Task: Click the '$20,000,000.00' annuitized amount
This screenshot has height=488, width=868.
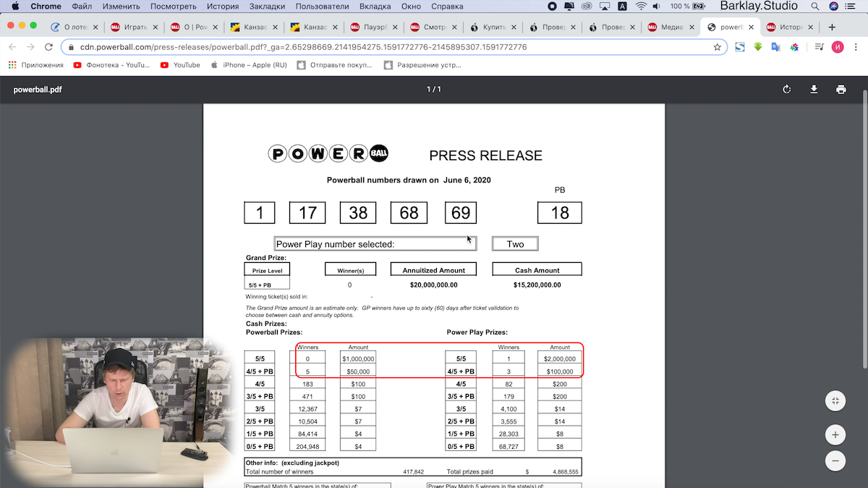Action: tap(433, 285)
